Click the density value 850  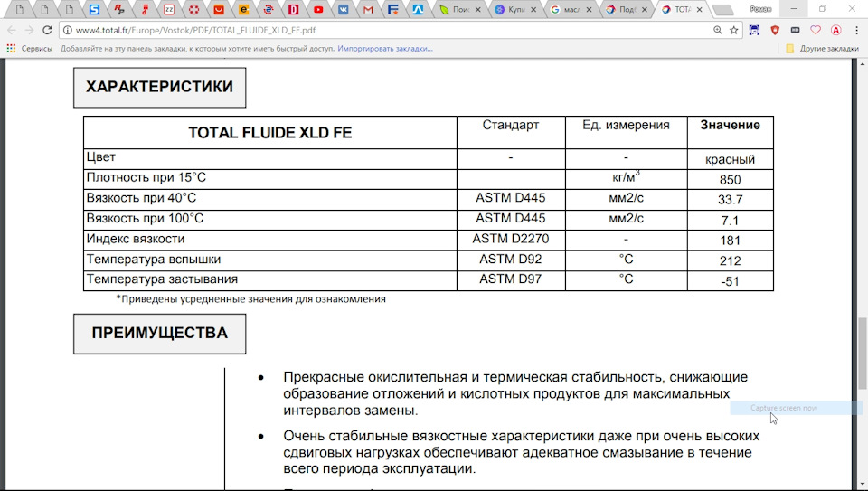coord(731,180)
